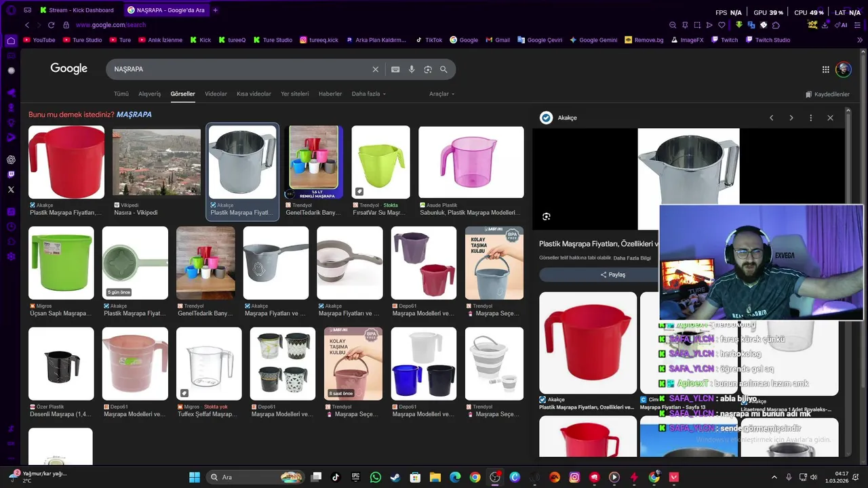Open the Remove.bg bookmark

644,40
